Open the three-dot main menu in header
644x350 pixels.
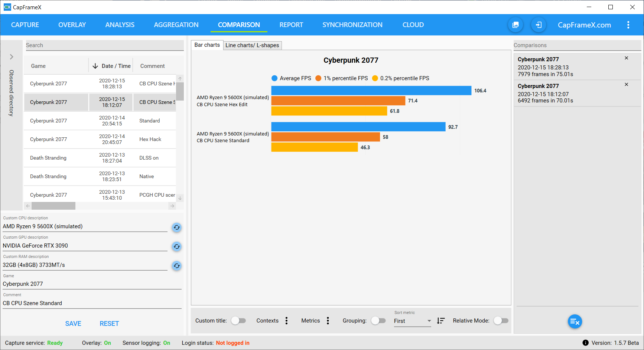[628, 25]
